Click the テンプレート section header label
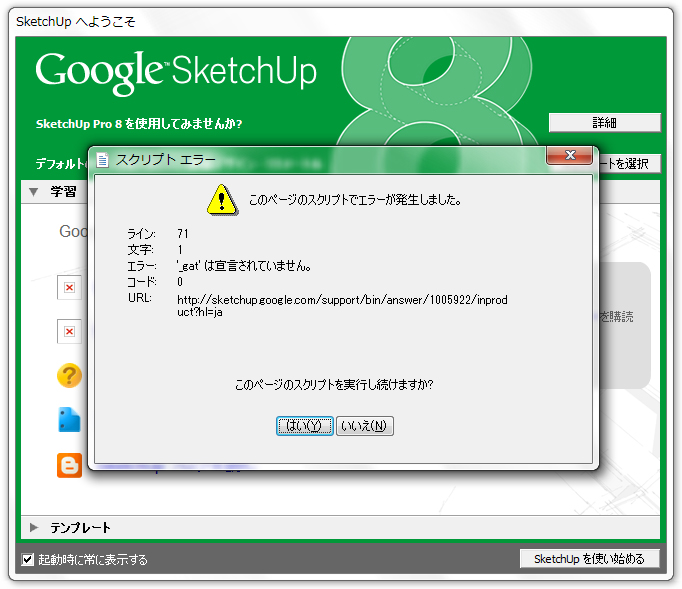The image size is (682, 589). (x=80, y=527)
